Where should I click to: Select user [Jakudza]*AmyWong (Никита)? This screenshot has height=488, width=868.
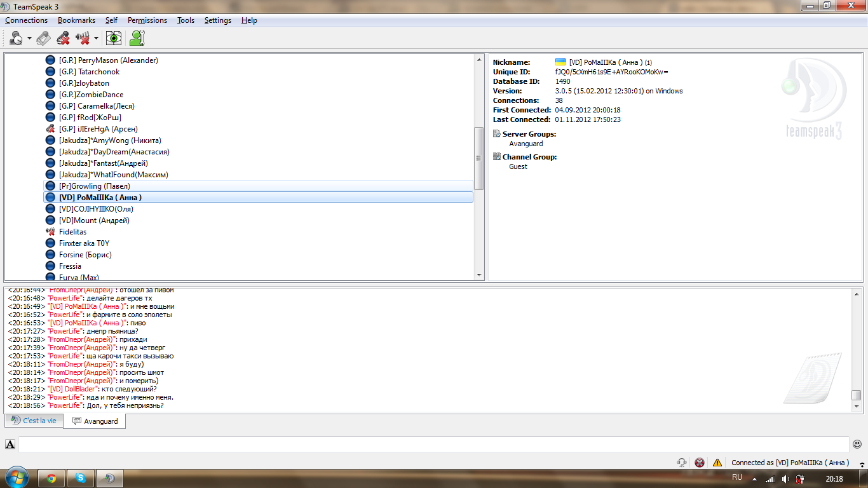pos(110,140)
